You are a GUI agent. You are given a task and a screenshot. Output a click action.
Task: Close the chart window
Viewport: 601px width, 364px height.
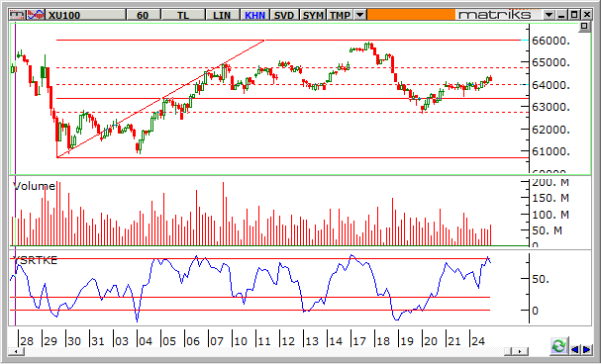[587, 15]
